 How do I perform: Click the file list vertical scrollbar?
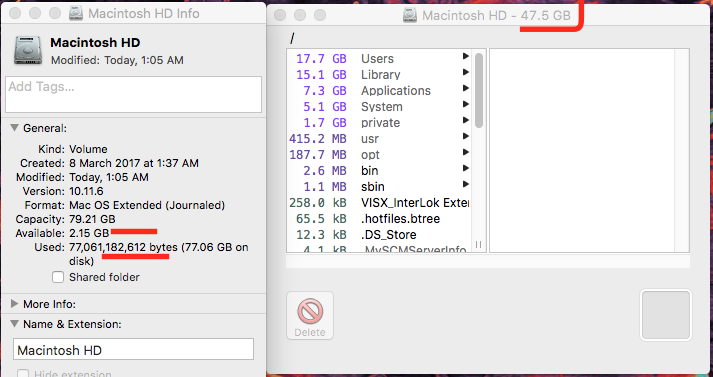[x=478, y=91]
